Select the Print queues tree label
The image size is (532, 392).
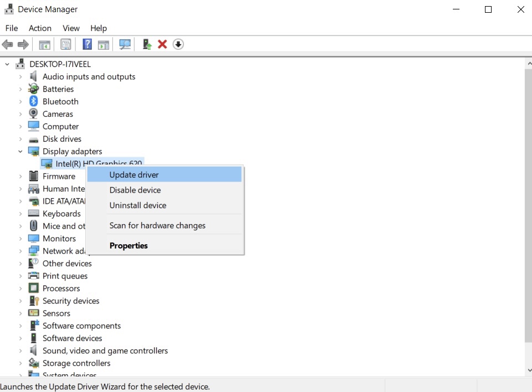coord(65,276)
